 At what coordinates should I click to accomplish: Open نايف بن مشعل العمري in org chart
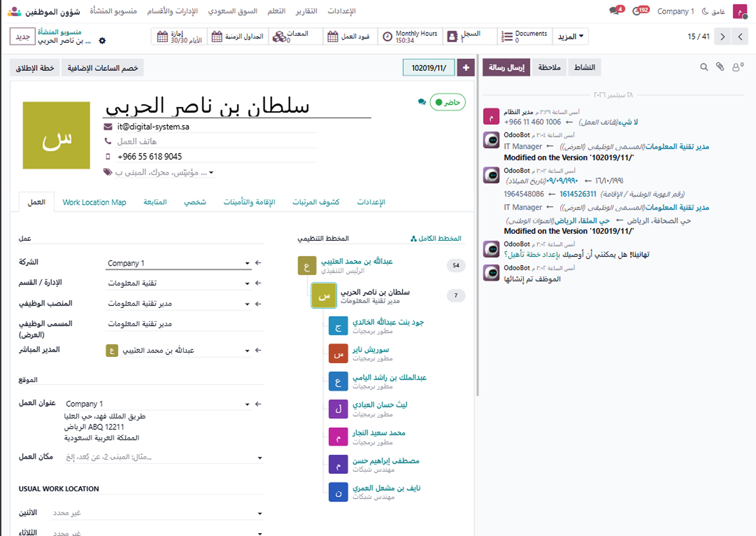pos(387,488)
